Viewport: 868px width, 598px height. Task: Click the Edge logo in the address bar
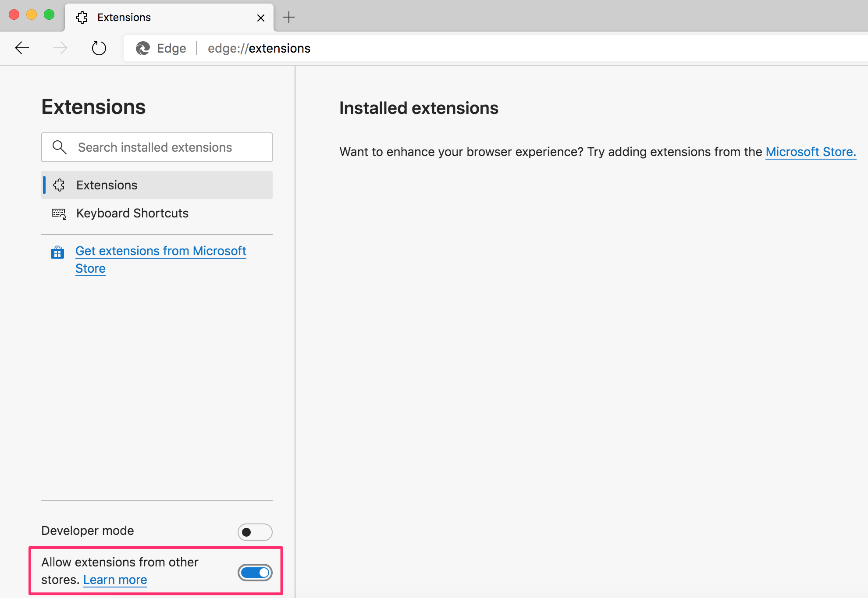coord(142,48)
